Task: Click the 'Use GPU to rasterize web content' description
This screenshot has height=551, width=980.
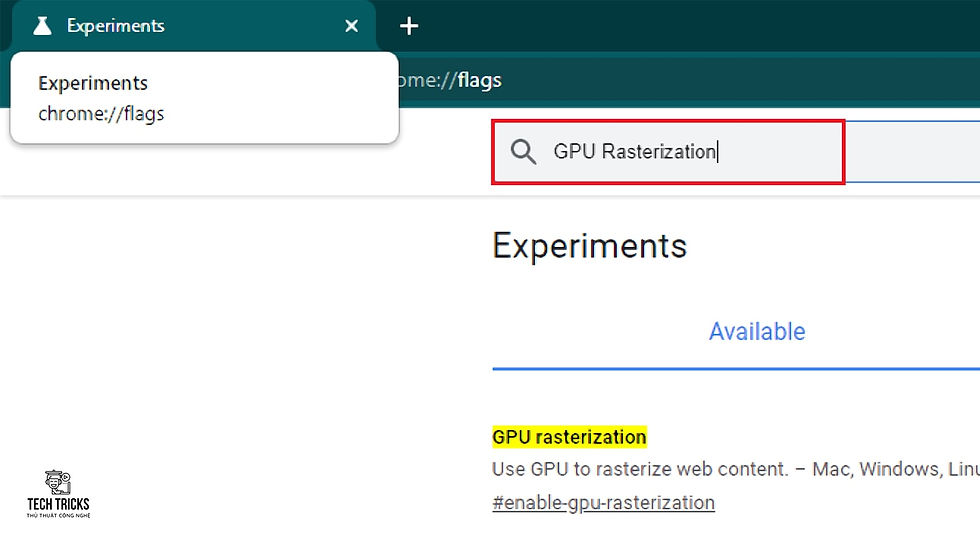Action: point(736,469)
